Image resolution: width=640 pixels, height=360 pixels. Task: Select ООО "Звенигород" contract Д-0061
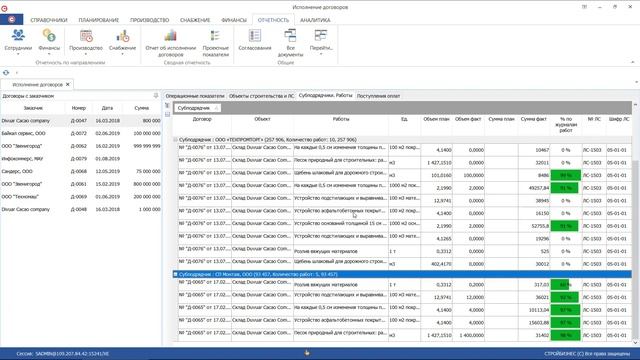81,184
